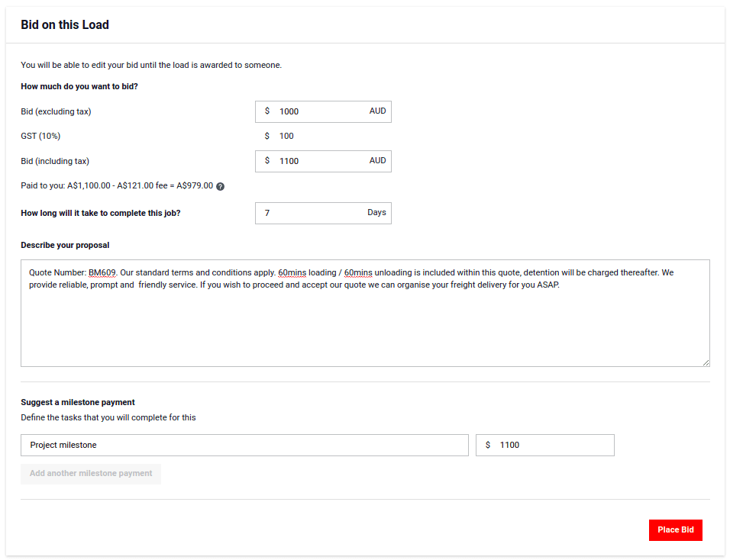
Task: Click the 'How much do you want to bid?' label
Action: (x=79, y=86)
